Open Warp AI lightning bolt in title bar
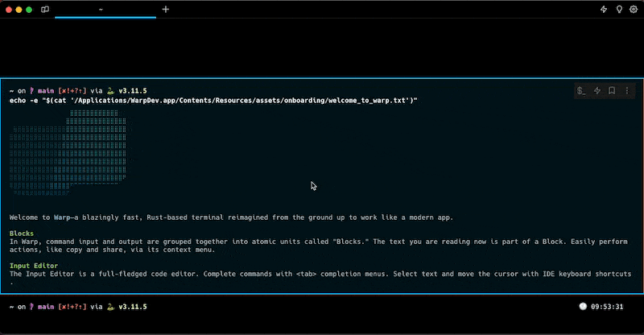The image size is (644, 335). click(x=604, y=9)
